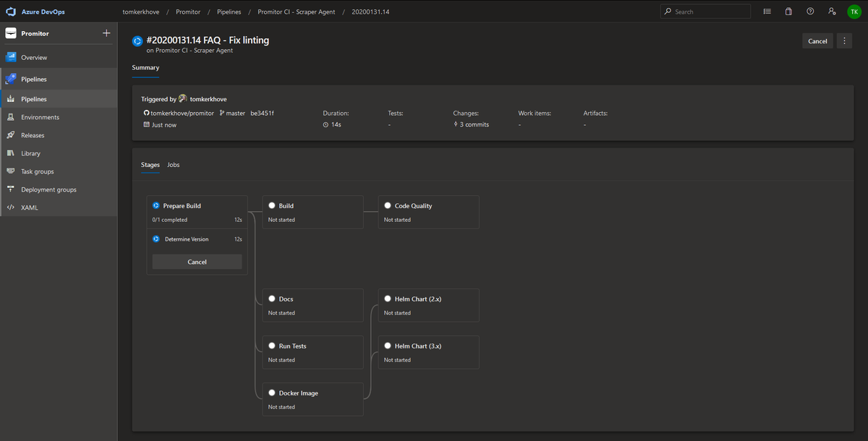Open the more actions vertical ellipsis menu

coord(844,41)
